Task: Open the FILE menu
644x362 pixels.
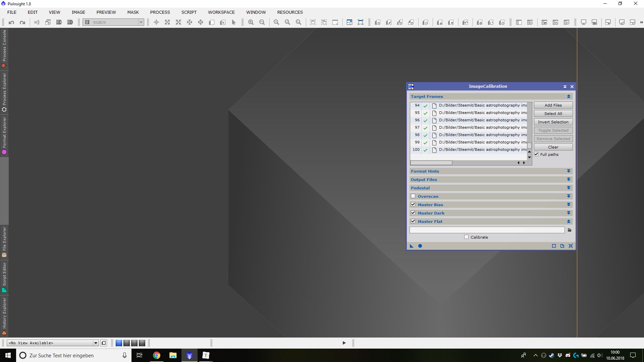Action: 12,12
